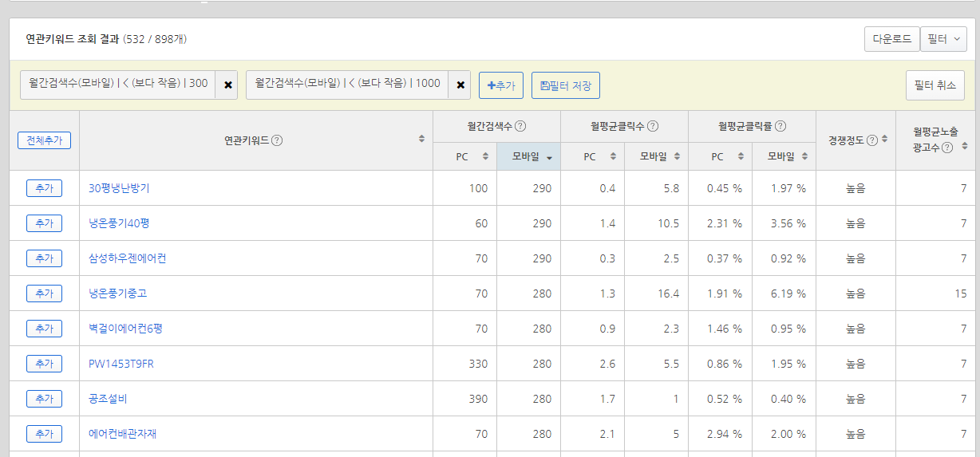Open the 삼성하우젠에어컨 keyword link
Image resolution: width=980 pixels, height=457 pixels.
128,258
